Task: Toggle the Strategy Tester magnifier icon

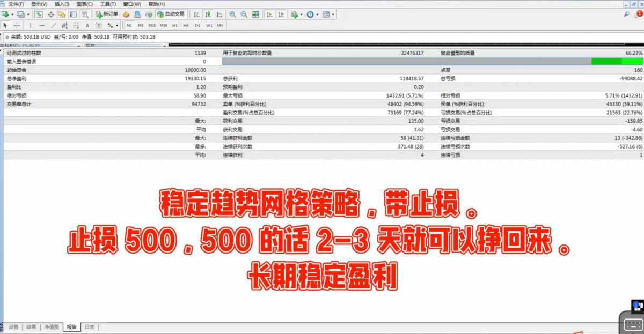Action: 85,14
